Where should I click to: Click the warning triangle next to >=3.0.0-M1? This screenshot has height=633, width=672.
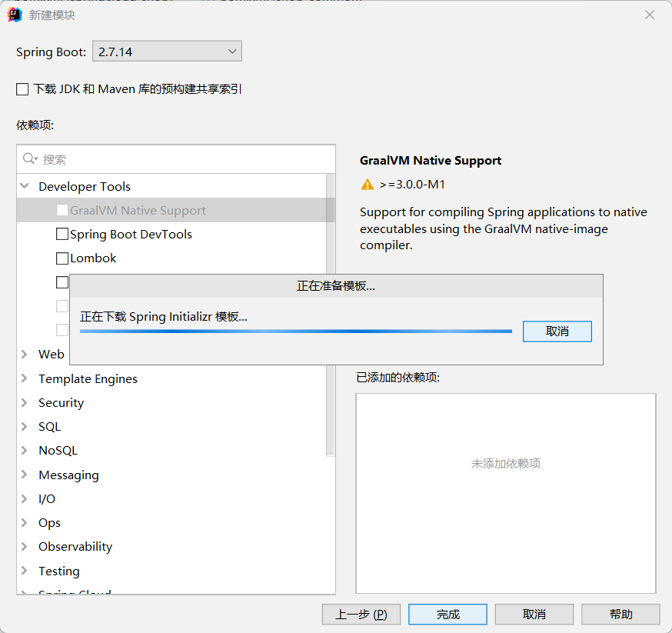[368, 185]
